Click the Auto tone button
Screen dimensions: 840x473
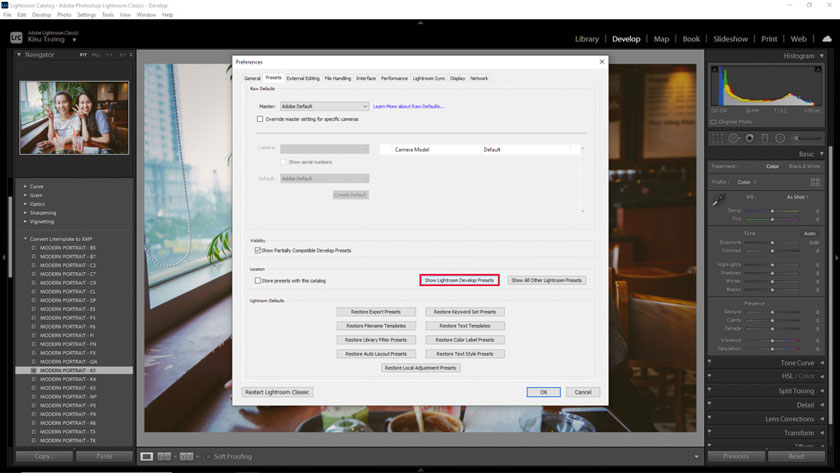(809, 234)
